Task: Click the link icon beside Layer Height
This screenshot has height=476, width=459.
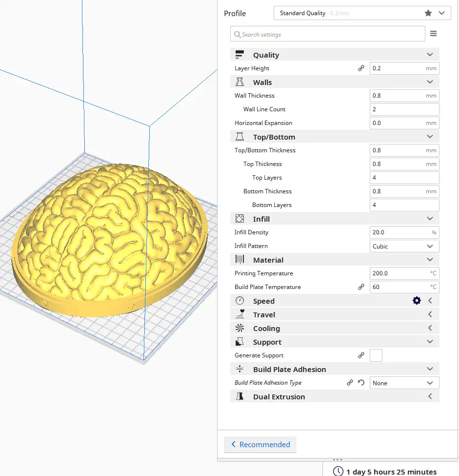Action: tap(361, 68)
